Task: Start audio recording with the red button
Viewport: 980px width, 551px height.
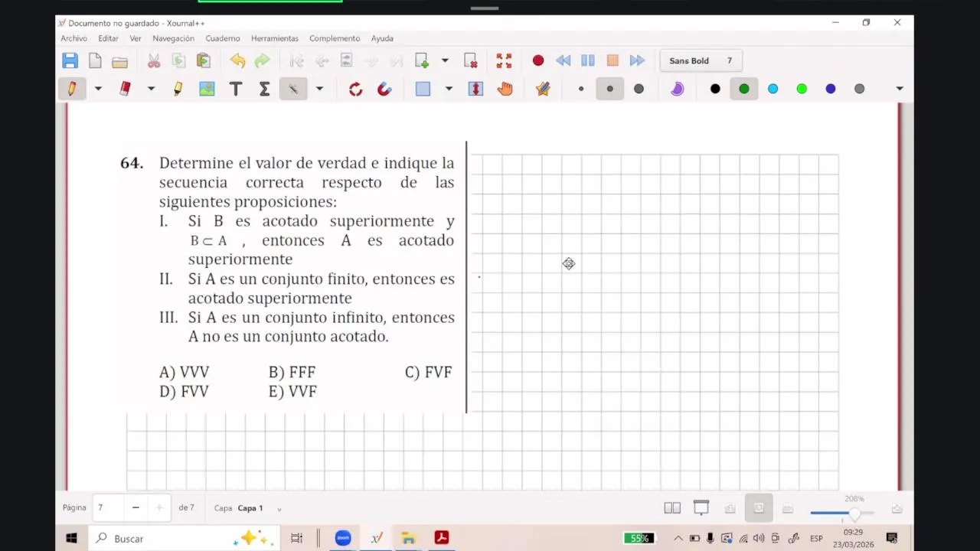Action: point(538,60)
